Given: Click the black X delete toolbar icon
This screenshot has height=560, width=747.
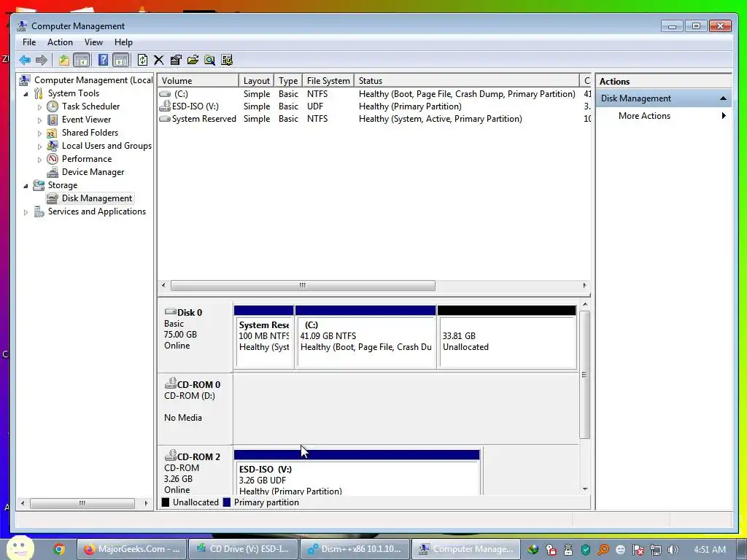Looking at the screenshot, I should [158, 60].
